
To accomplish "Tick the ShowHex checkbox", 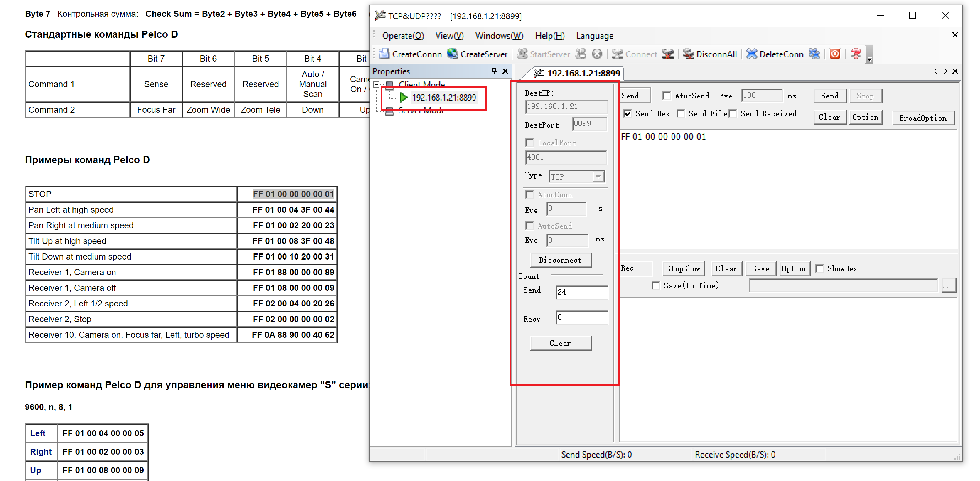I will pyautogui.click(x=820, y=269).
